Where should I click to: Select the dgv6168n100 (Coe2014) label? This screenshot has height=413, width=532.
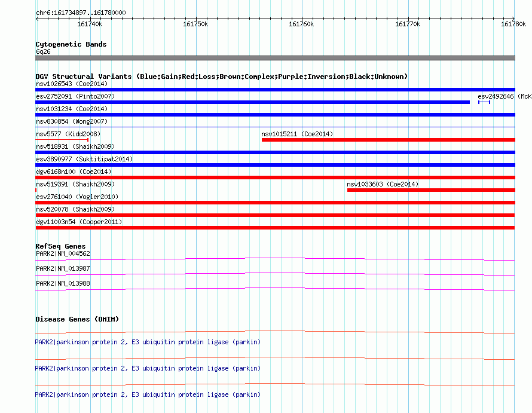pyautogui.click(x=74, y=172)
